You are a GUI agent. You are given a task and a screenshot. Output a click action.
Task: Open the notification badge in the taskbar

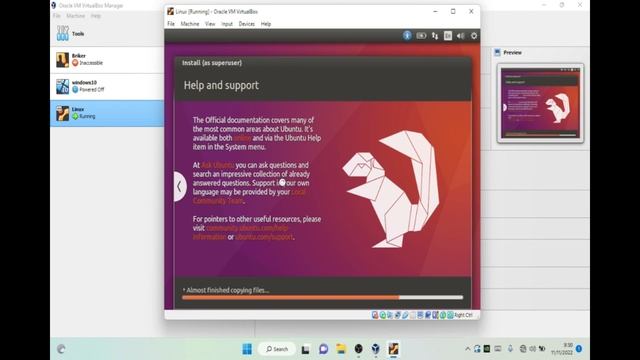pos(579,349)
